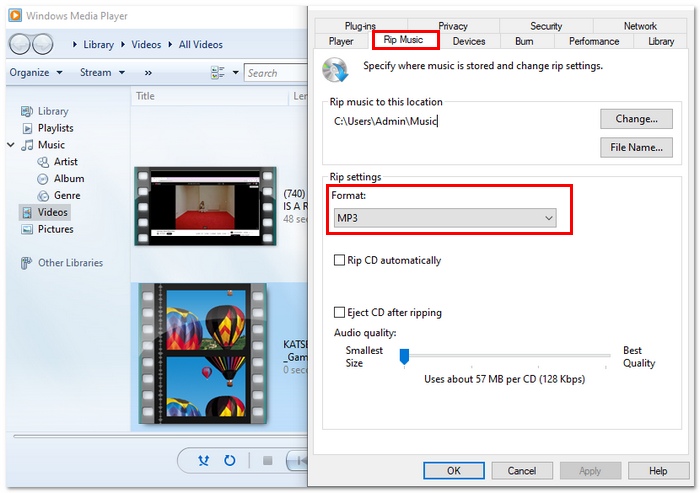Screen dimensions: 700x493
Task: Enable Eject CD after ripping checkbox
Action: pyautogui.click(x=339, y=312)
